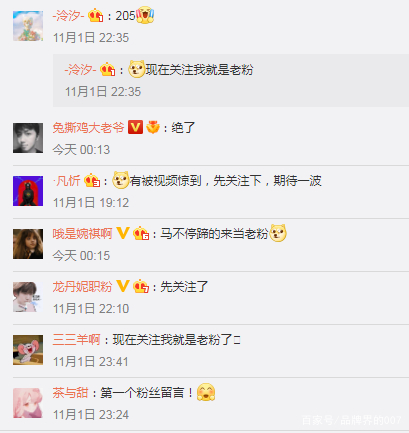
Task: Click the red V verified badge of 免撕鸡大老爷
Action: tap(135, 127)
